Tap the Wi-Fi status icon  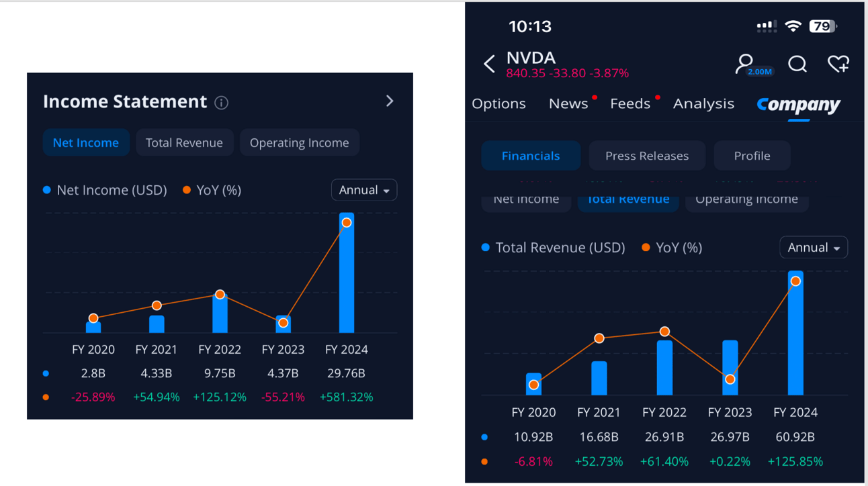coord(793,26)
